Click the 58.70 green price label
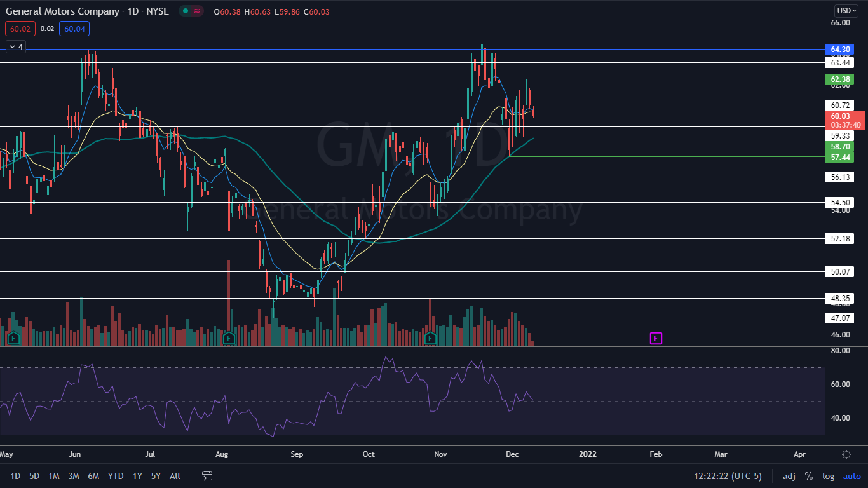 tap(841, 146)
